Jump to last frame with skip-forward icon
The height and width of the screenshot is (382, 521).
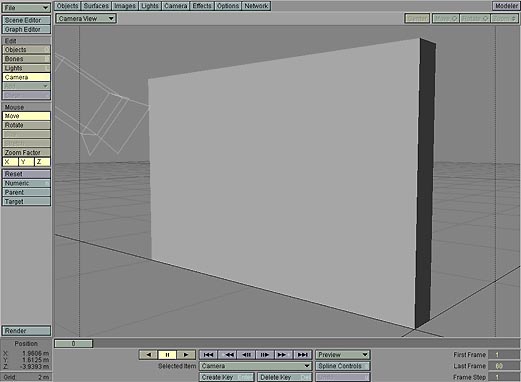click(303, 355)
